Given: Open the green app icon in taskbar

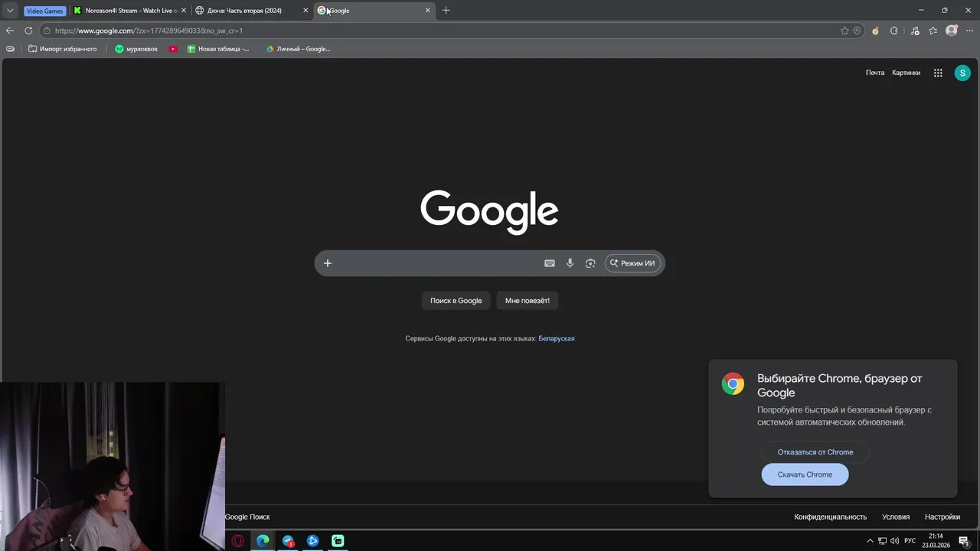Looking at the screenshot, I should tap(338, 541).
